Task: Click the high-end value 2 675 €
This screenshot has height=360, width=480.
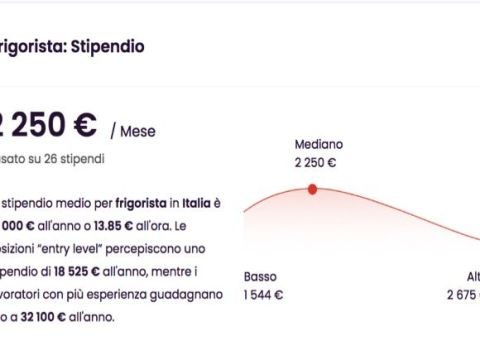Action: point(464,295)
